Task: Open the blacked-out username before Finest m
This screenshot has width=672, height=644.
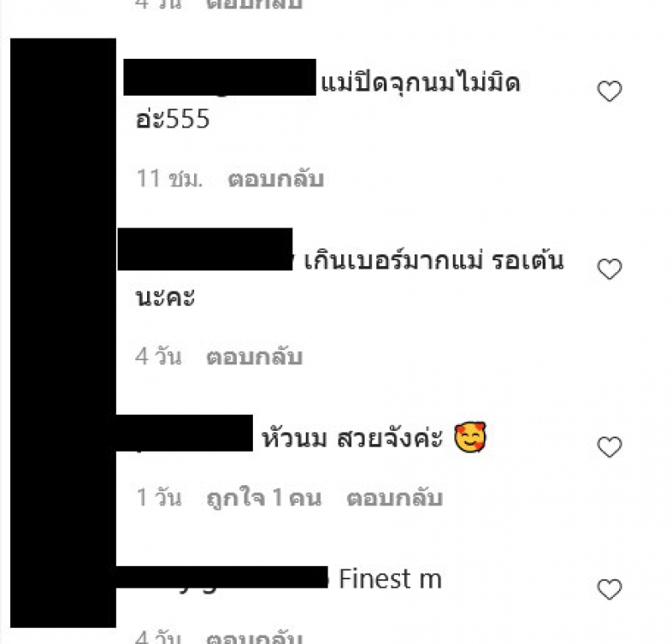Action: click(x=222, y=577)
